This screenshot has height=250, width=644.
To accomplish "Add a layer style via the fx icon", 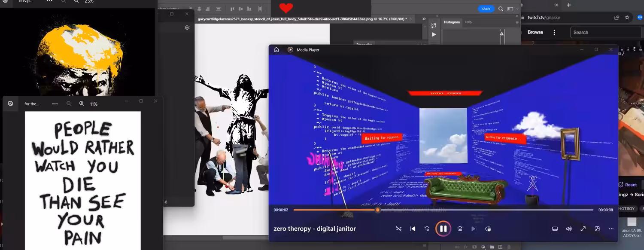I will [x=466, y=247].
